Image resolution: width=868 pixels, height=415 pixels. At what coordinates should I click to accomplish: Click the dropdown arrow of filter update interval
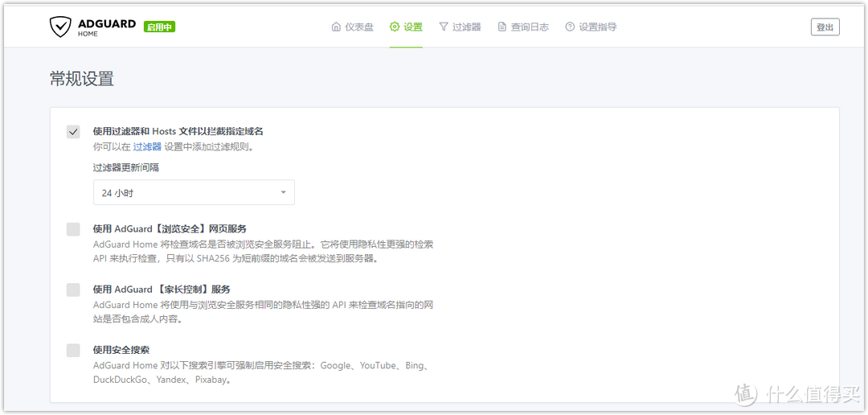tap(284, 193)
